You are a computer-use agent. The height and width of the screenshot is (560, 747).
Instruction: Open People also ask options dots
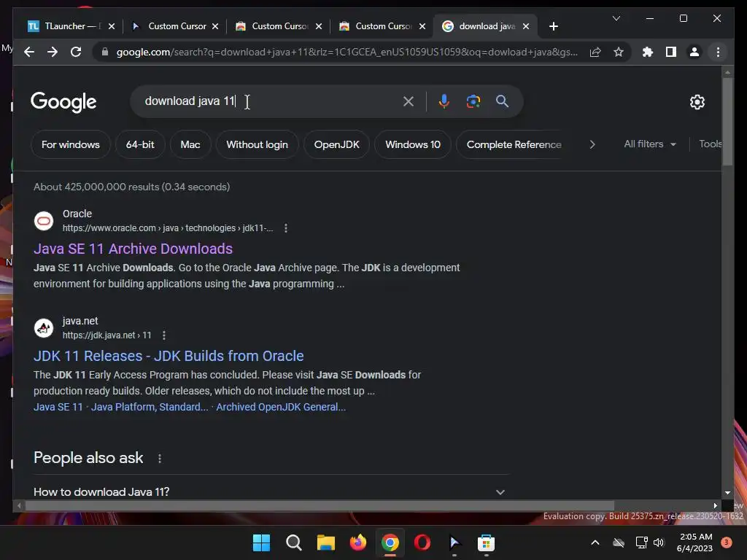coord(160,458)
